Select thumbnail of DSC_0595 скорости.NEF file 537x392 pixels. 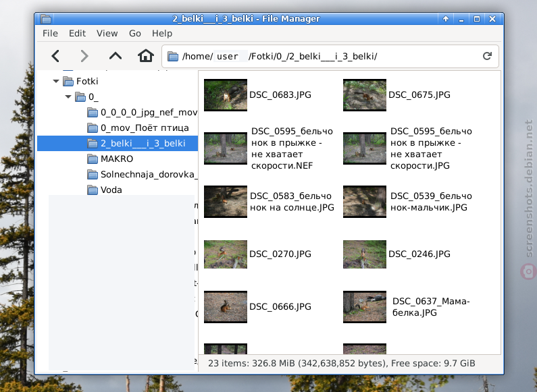click(x=226, y=148)
